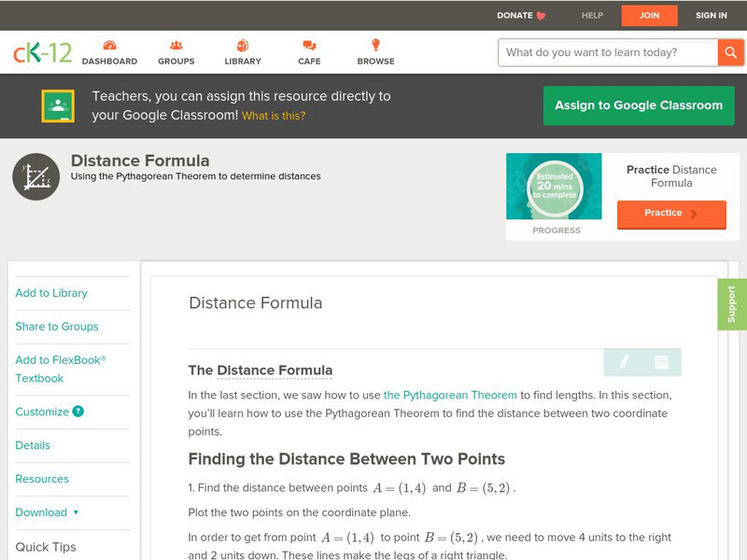The image size is (747, 560).
Task: Open the Browse lightbulb icon
Action: pos(376,45)
